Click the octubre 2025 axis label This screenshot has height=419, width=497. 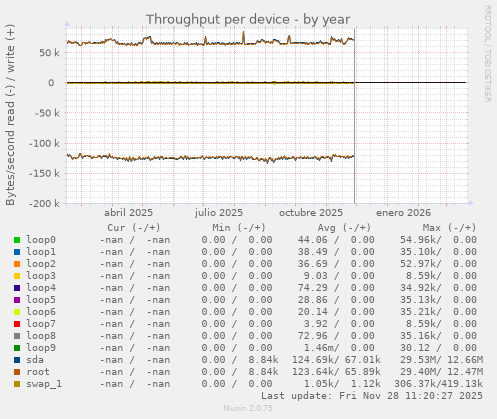[311, 213]
